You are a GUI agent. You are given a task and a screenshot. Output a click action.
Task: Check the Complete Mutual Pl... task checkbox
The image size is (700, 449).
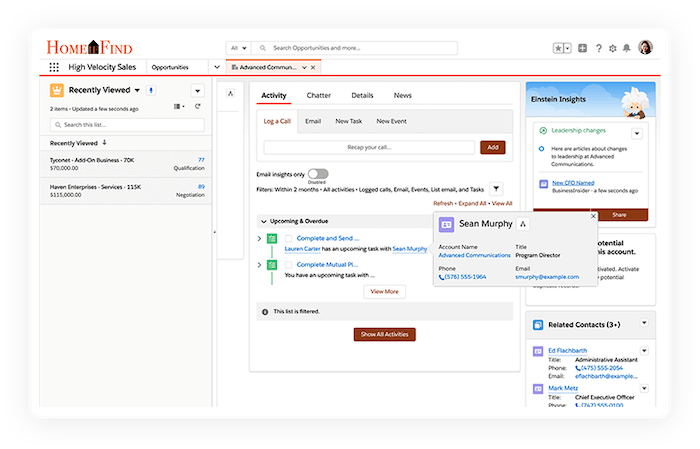288,264
